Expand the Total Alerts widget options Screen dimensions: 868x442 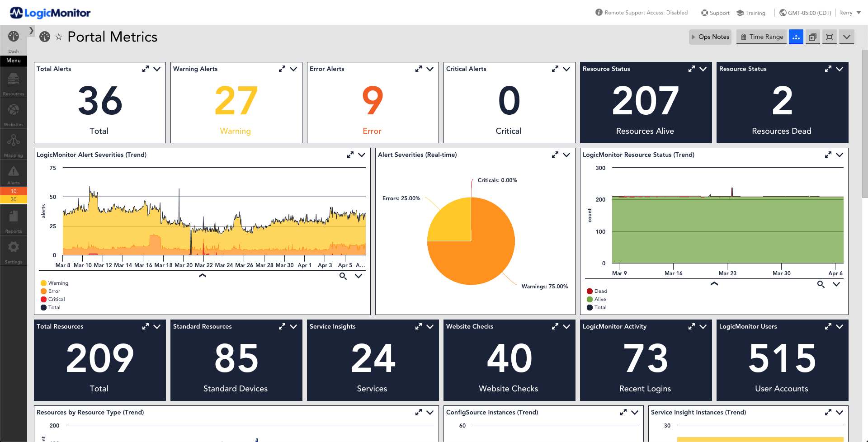point(157,69)
